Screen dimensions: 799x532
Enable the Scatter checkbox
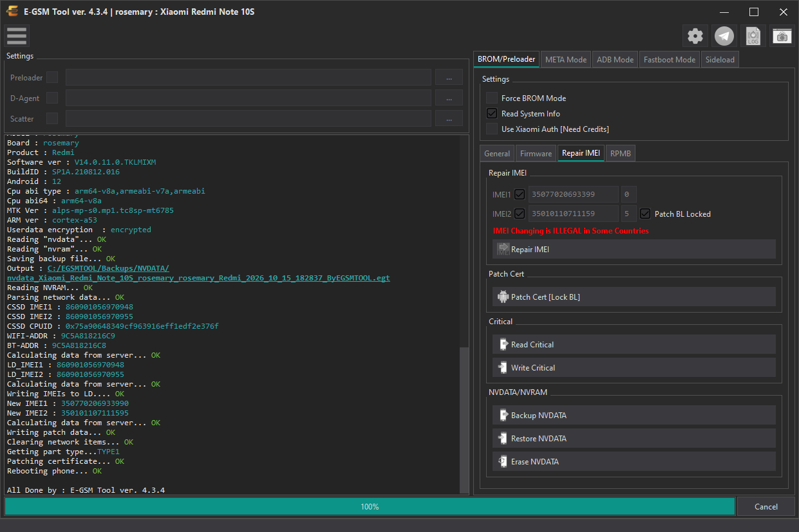point(52,118)
